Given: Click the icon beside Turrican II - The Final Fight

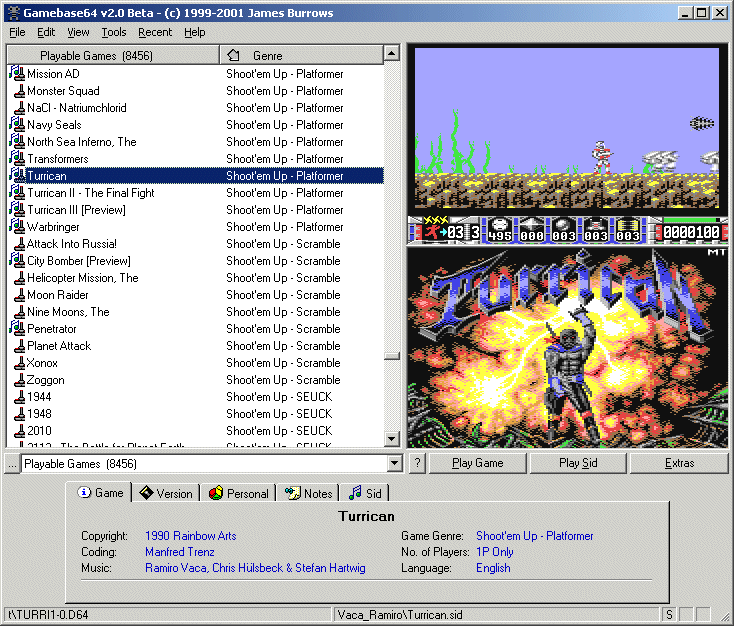Looking at the screenshot, I should pos(17,192).
